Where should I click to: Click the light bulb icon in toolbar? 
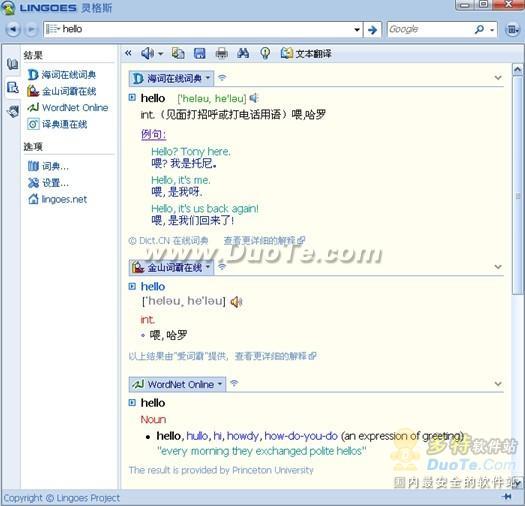click(x=265, y=53)
